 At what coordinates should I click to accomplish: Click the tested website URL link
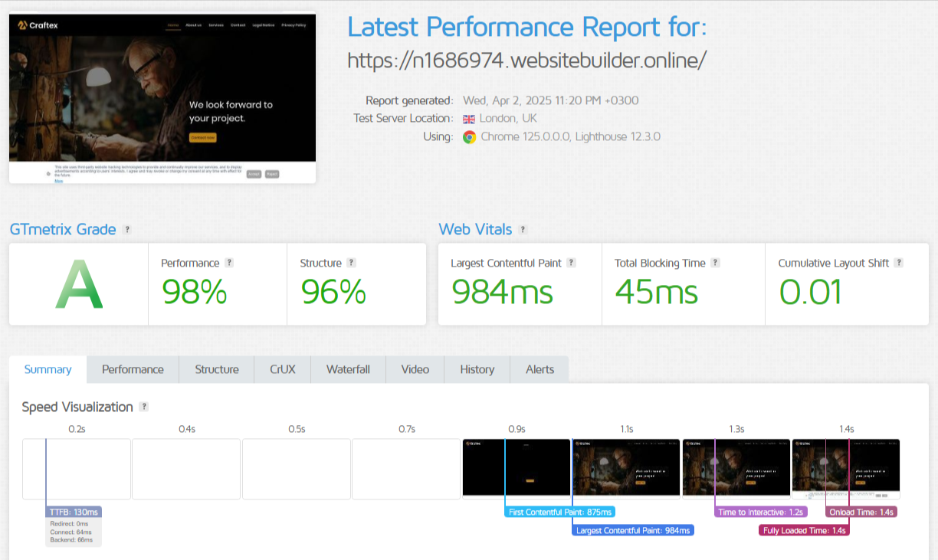526,61
